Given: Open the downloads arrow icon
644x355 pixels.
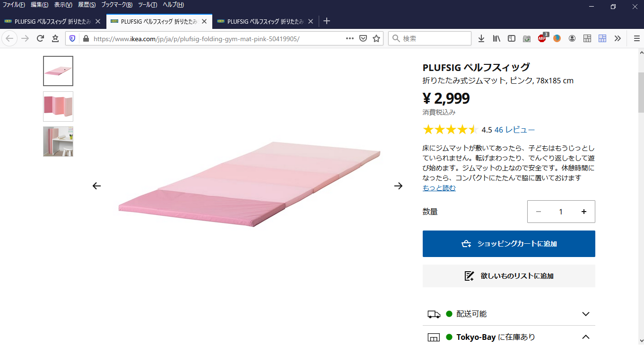Looking at the screenshot, I should click(x=481, y=38).
